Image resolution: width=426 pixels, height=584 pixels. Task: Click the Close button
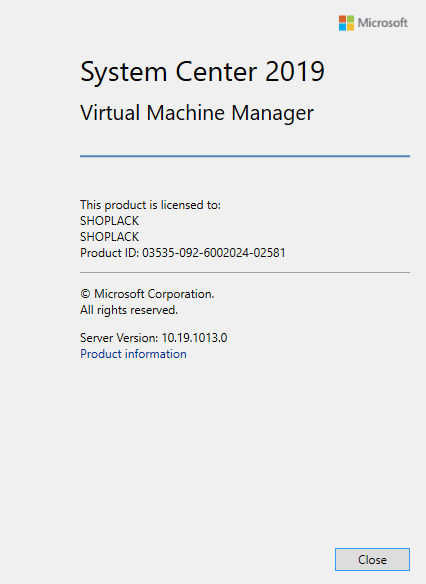tap(372, 559)
